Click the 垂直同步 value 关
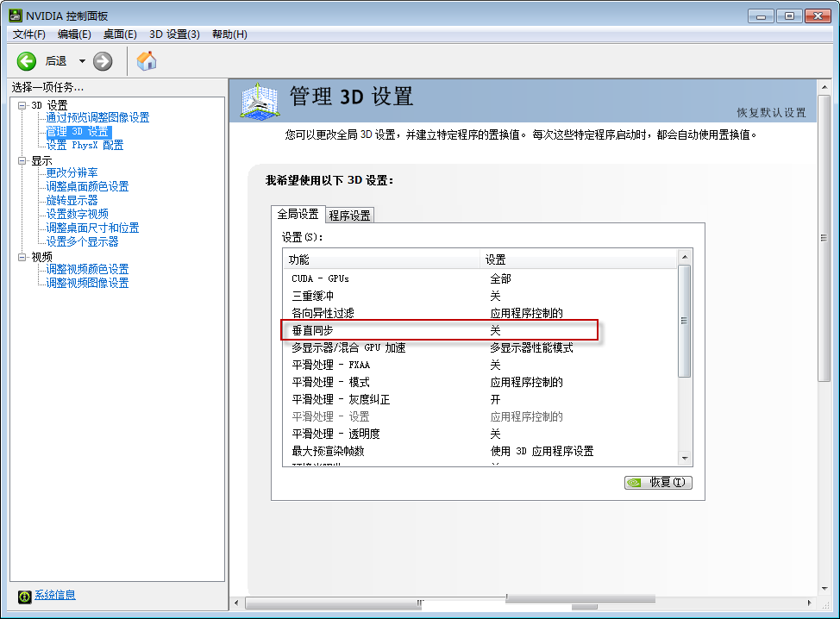840x619 pixels. click(x=496, y=330)
